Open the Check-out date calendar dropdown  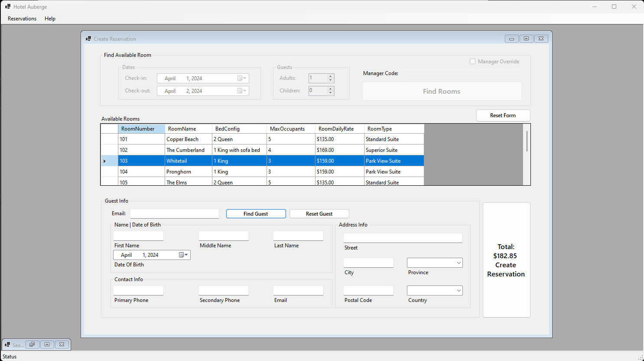point(242,91)
